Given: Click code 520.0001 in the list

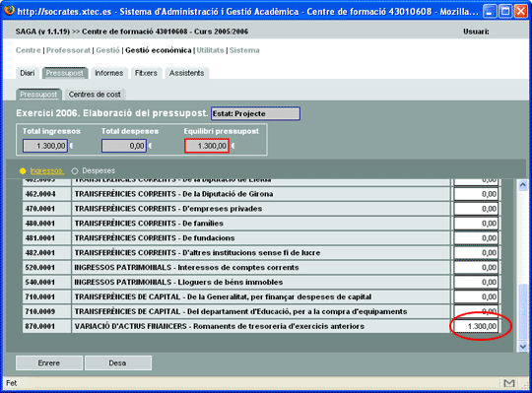Looking at the screenshot, I should tap(40, 268).
